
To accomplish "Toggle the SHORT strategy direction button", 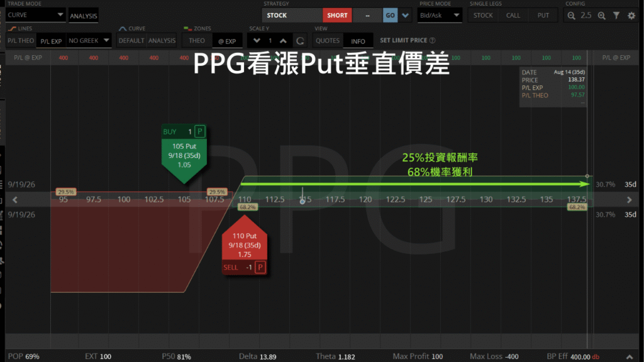I will click(337, 15).
